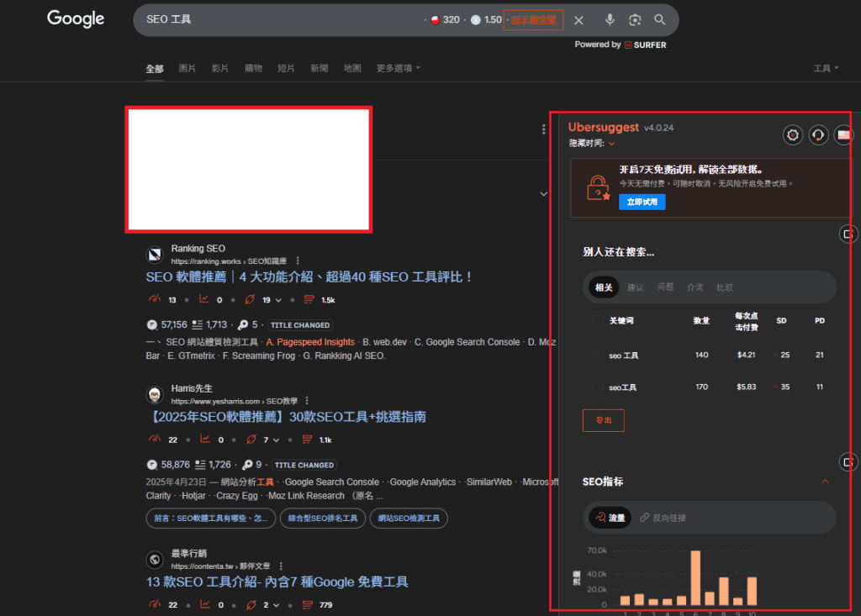
Task: Switch to 反向链接 tab under SEO指标
Action: [x=663, y=517]
